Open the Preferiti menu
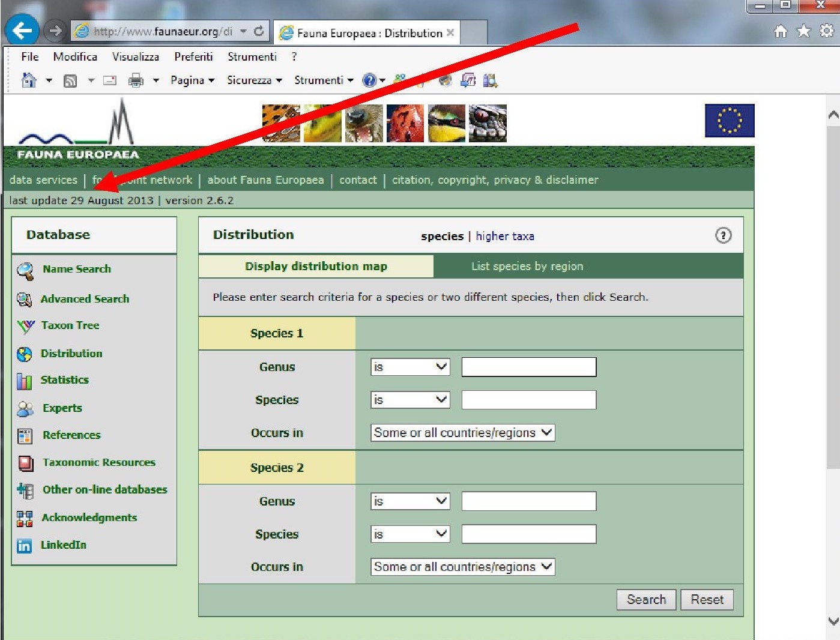The height and width of the screenshot is (640, 840). coord(193,56)
